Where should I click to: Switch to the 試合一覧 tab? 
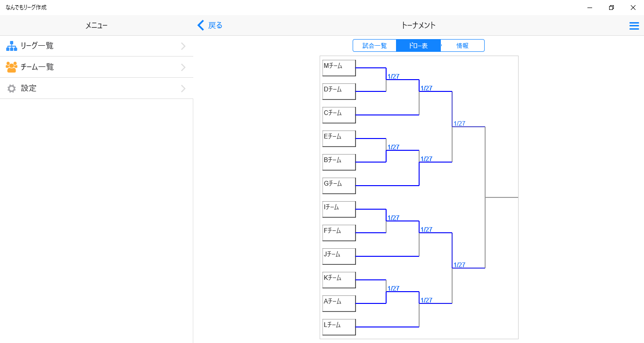[374, 46]
